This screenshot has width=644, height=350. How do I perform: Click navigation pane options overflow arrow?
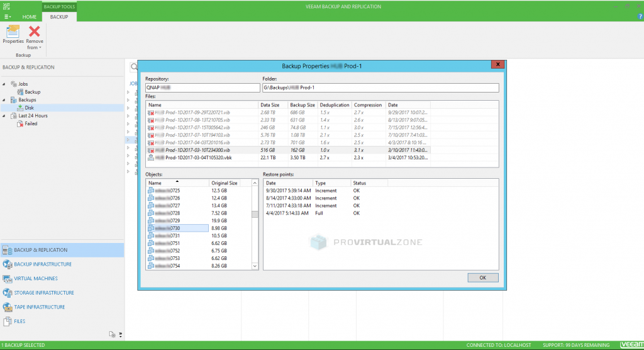(x=120, y=335)
